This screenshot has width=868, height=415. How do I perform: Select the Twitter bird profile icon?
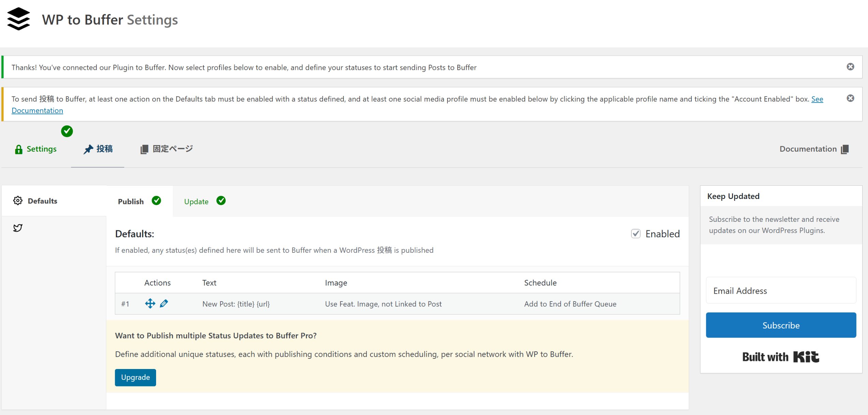point(18,228)
